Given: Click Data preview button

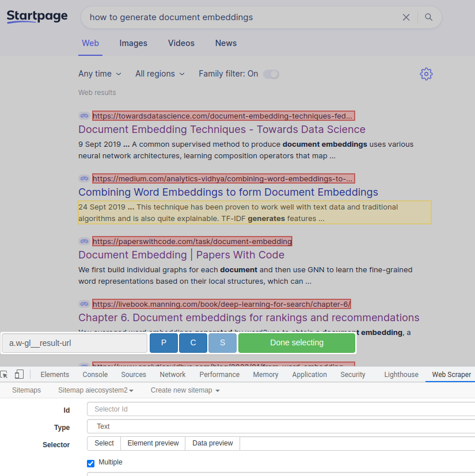Looking at the screenshot, I should [x=212, y=443].
